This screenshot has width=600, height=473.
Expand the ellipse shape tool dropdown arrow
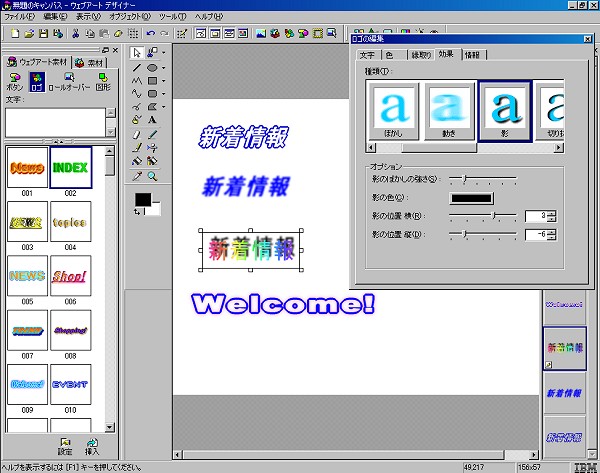[x=163, y=69]
